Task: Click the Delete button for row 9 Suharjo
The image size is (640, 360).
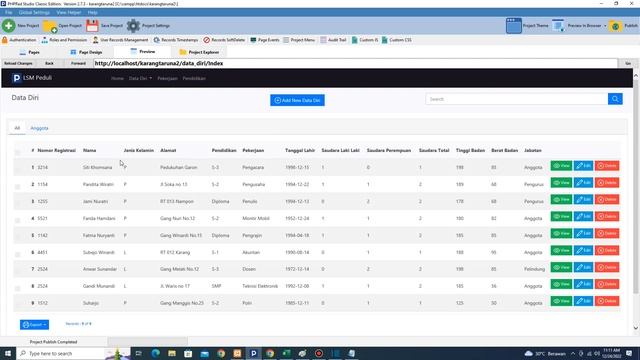Action: (x=607, y=301)
